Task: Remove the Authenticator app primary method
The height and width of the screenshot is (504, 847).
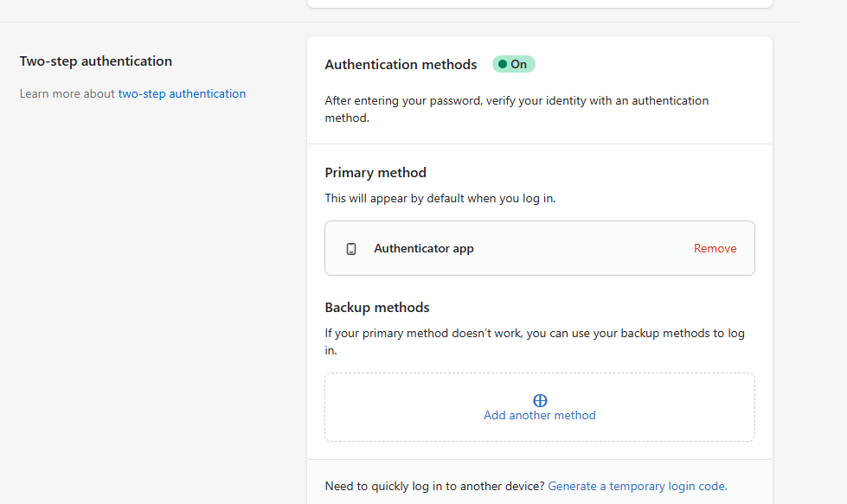Action: (715, 248)
